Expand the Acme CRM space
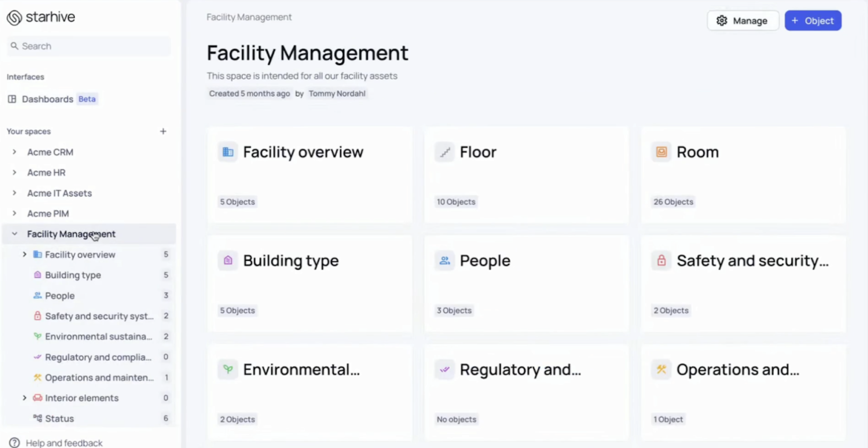The image size is (868, 448). point(15,152)
